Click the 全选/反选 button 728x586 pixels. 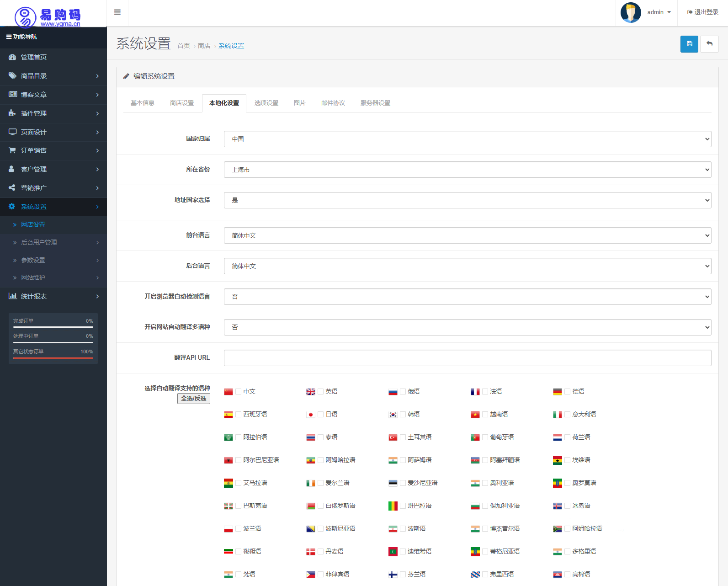coord(194,399)
